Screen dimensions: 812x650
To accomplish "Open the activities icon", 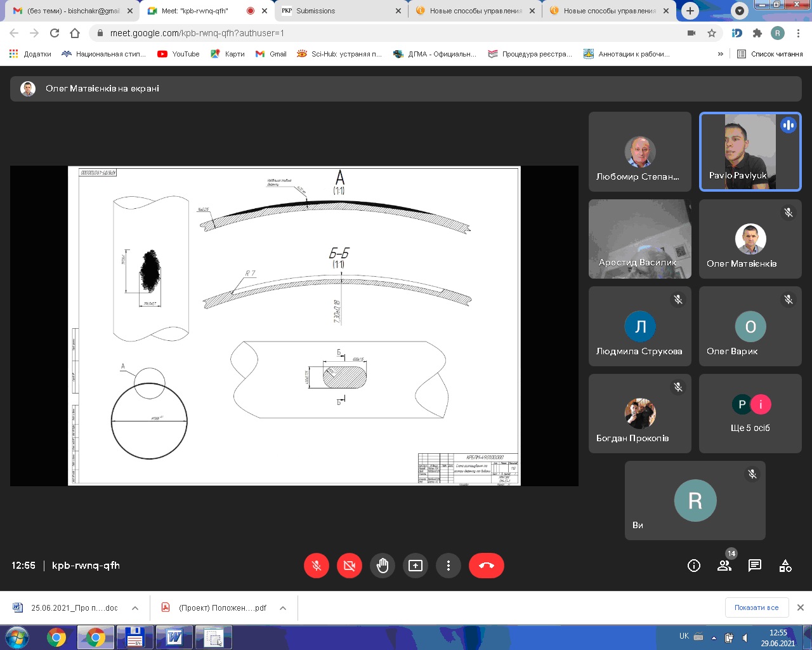I will (x=785, y=566).
